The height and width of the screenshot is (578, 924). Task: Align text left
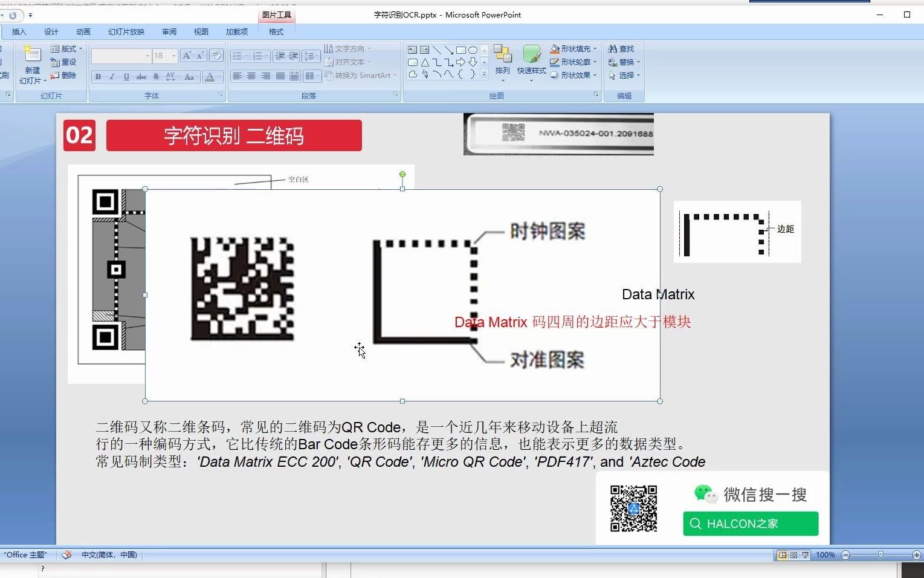[237, 76]
